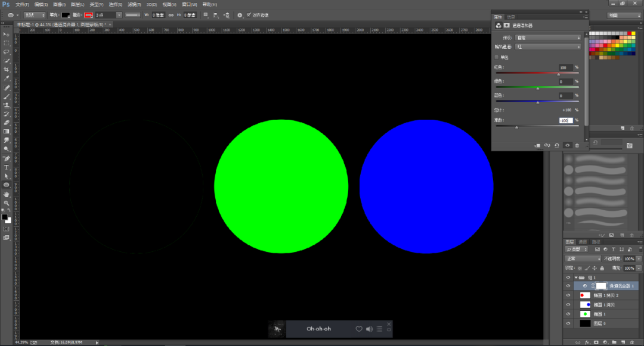This screenshot has width=644, height=346.
Task: Open the 图层(L) menu
Action: (x=78, y=5)
